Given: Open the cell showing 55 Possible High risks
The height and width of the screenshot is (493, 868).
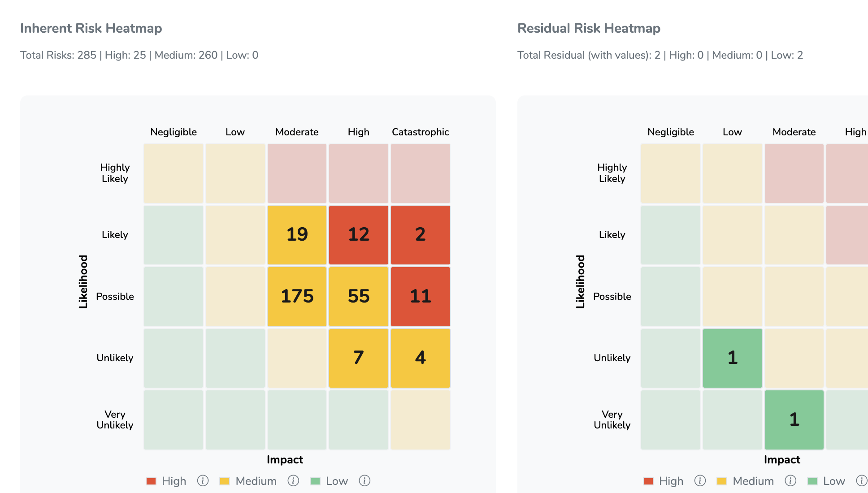Looking at the screenshot, I should [x=358, y=296].
